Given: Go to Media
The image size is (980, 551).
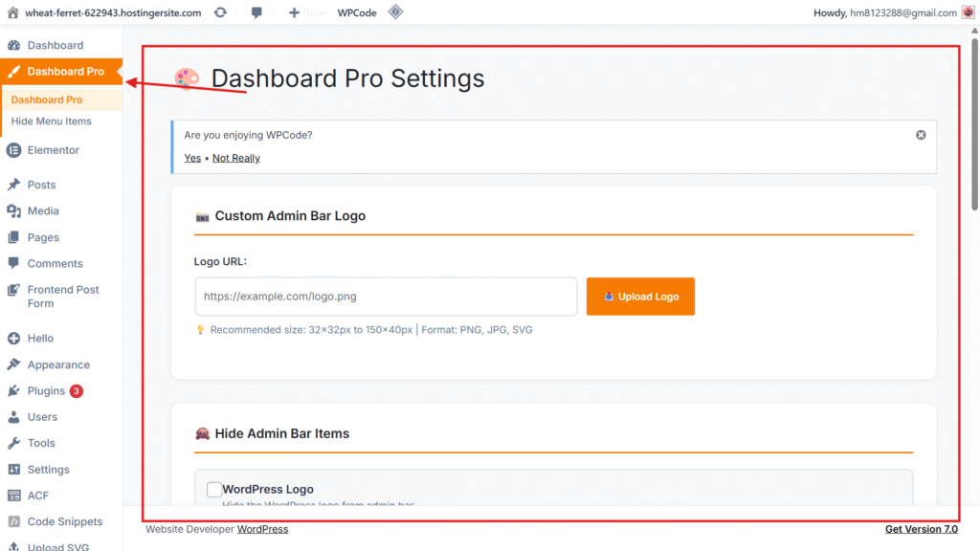Looking at the screenshot, I should pyautogui.click(x=43, y=211).
